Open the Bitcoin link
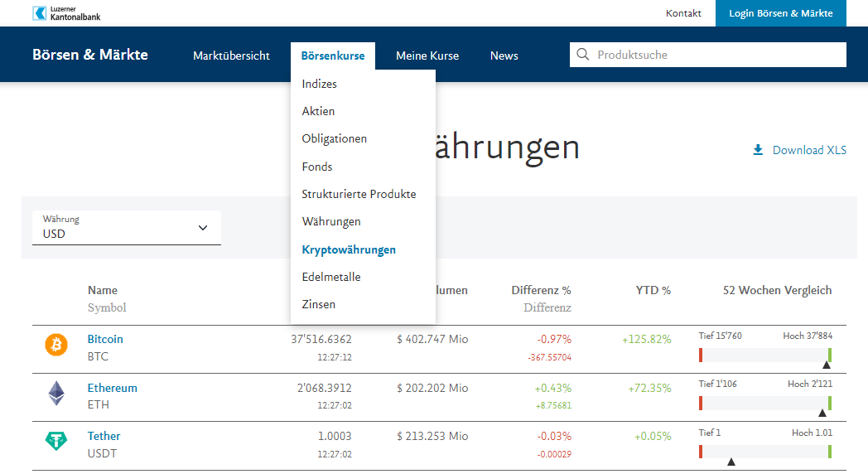The height and width of the screenshot is (474, 868). tap(105, 339)
